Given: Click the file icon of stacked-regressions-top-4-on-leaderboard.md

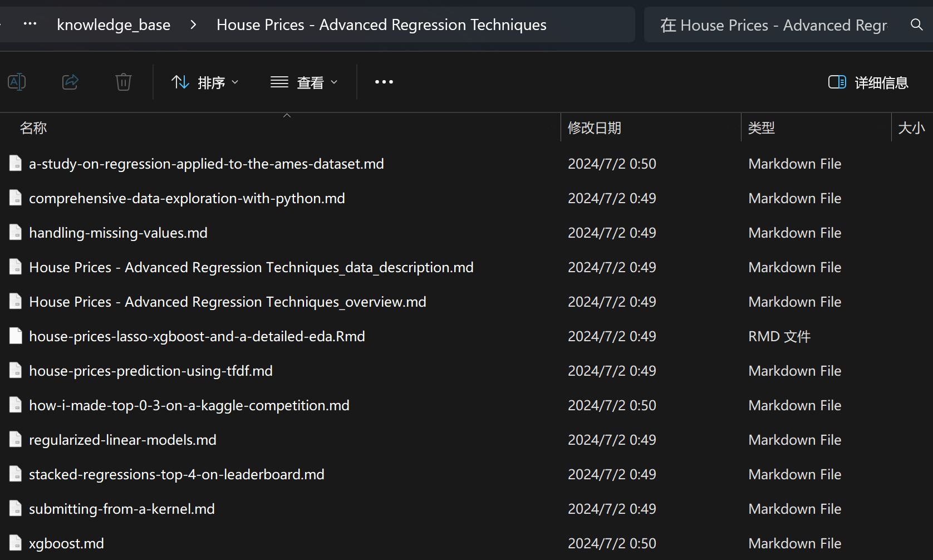Looking at the screenshot, I should 16,474.
